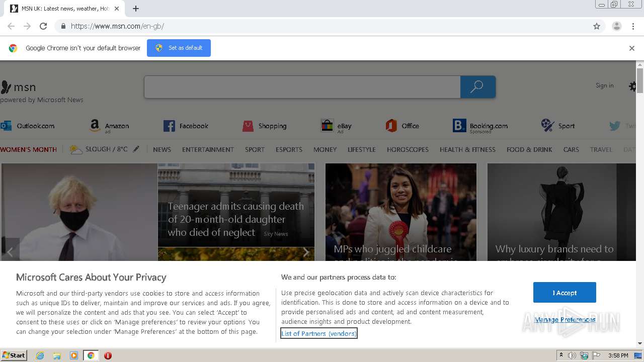Open the Booking.com shortcut

point(480,126)
